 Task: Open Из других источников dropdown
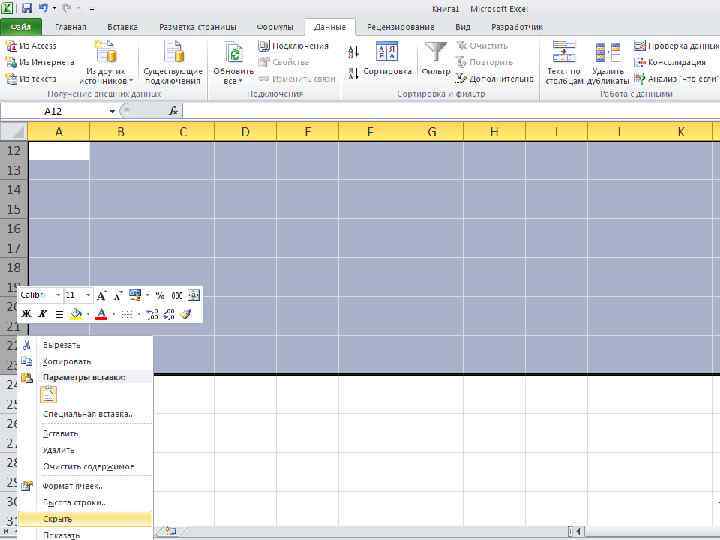106,63
